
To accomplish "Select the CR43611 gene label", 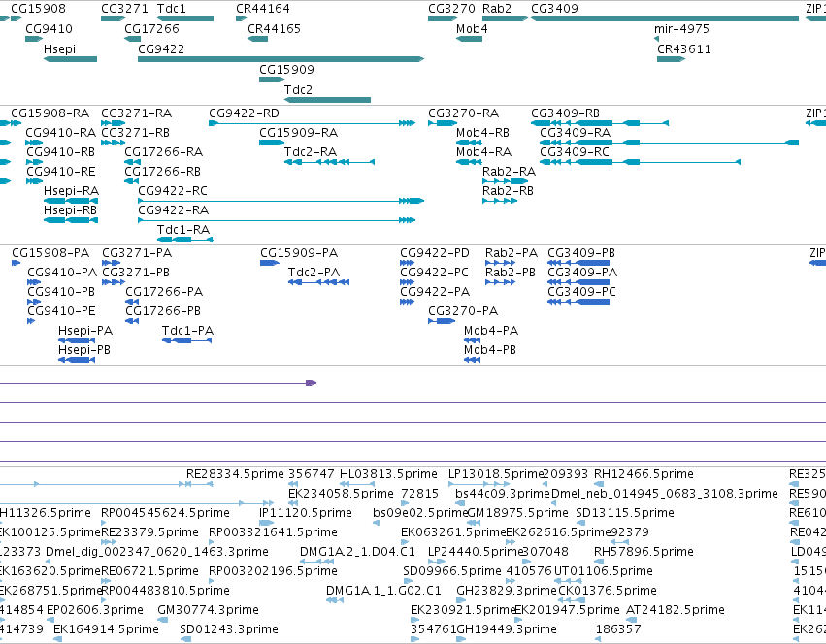I will 683,48.
